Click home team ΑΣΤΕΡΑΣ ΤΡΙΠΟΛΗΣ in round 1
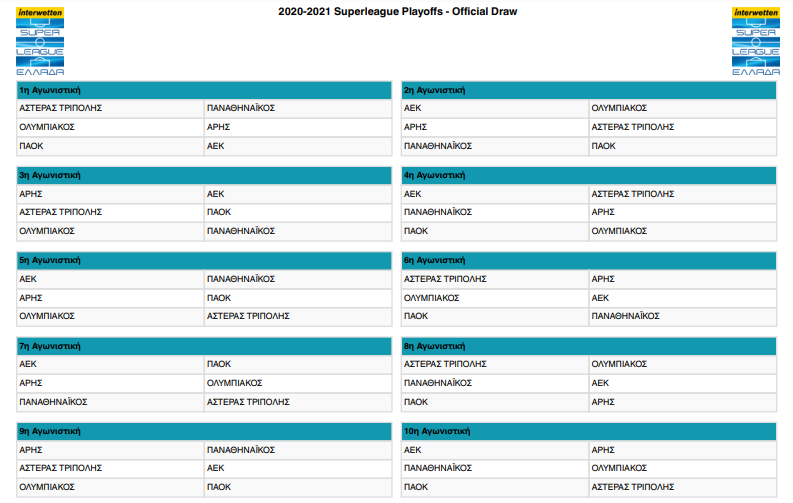 61,108
